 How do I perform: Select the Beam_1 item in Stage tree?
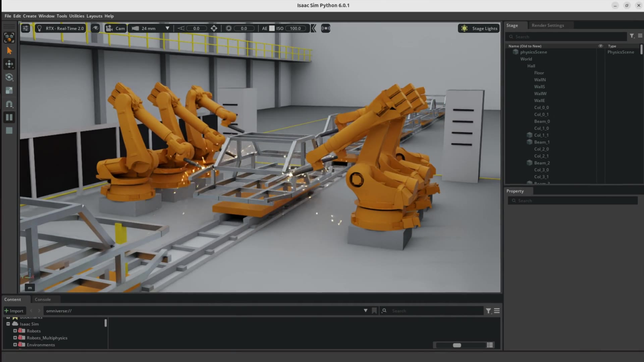[542, 142]
